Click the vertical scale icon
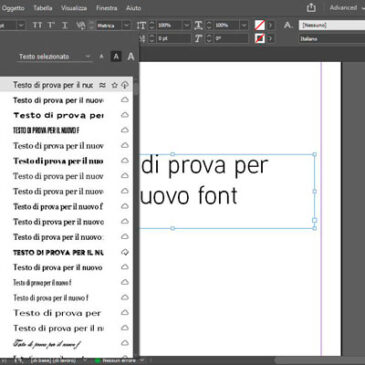365x365 pixels. pos(141,25)
